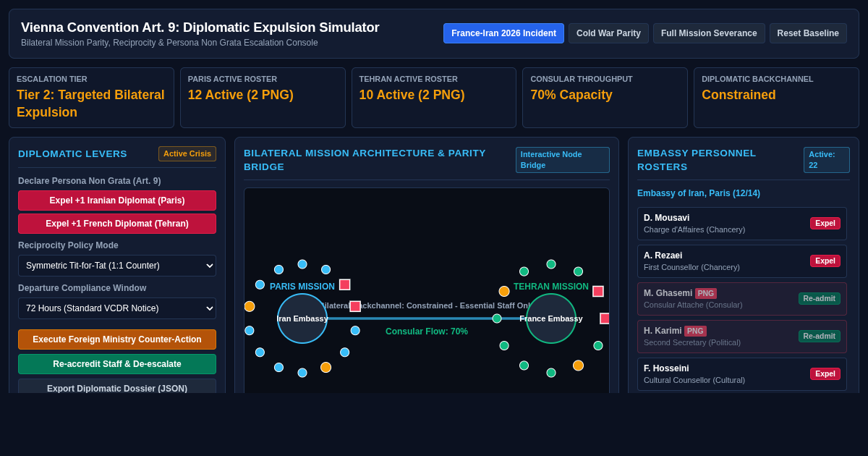
Task: Select the D. Mousavi roster name
Action: [667, 218]
